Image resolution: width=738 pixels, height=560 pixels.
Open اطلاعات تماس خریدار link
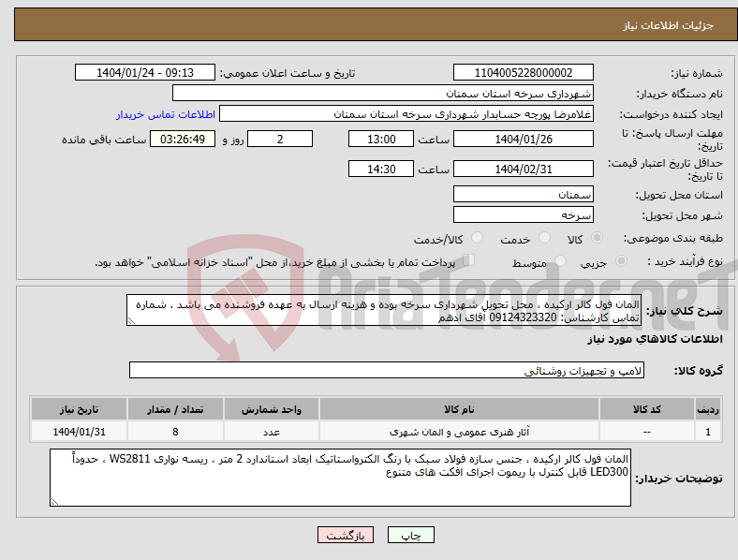pos(166,114)
